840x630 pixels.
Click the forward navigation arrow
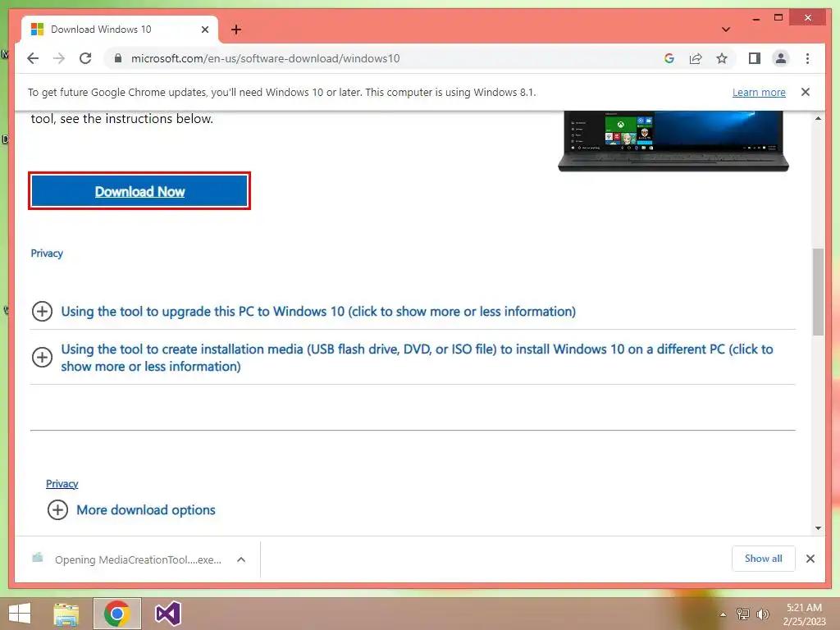click(59, 58)
